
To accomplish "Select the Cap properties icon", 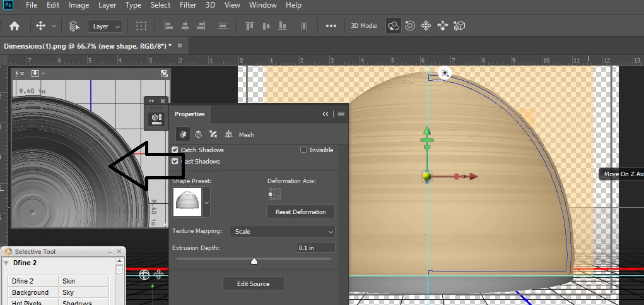I will [x=213, y=135].
